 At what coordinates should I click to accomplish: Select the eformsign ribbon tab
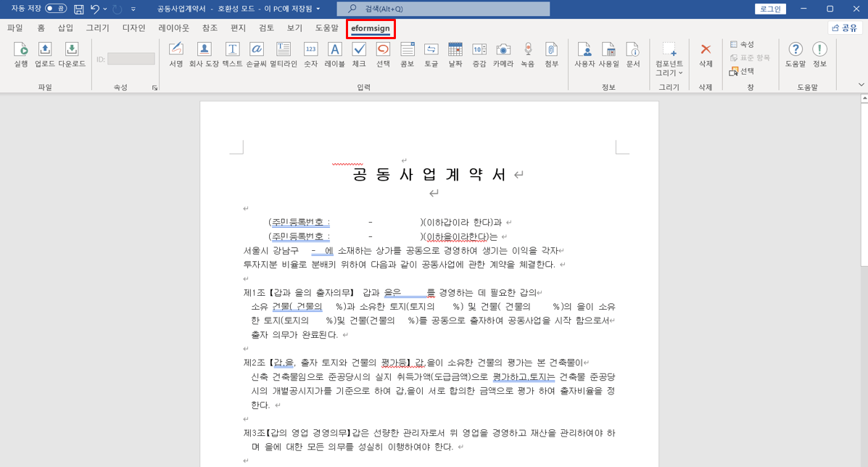point(371,28)
